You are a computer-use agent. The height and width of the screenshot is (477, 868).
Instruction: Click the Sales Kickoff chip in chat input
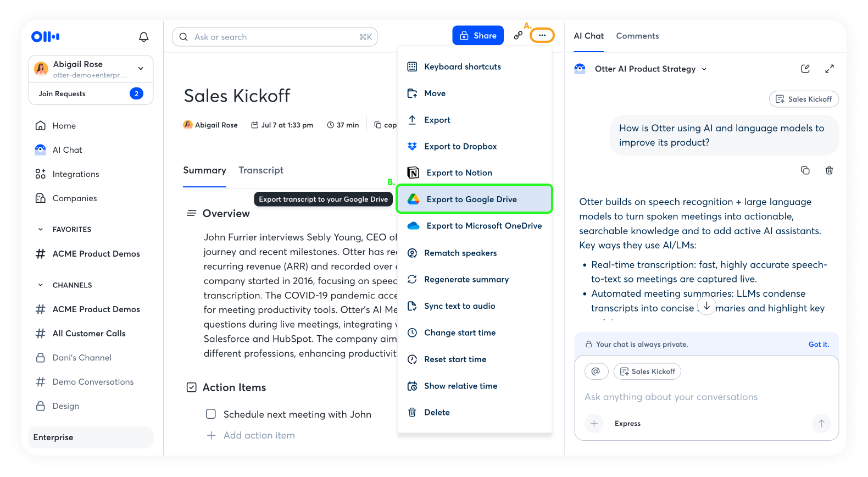[647, 371]
